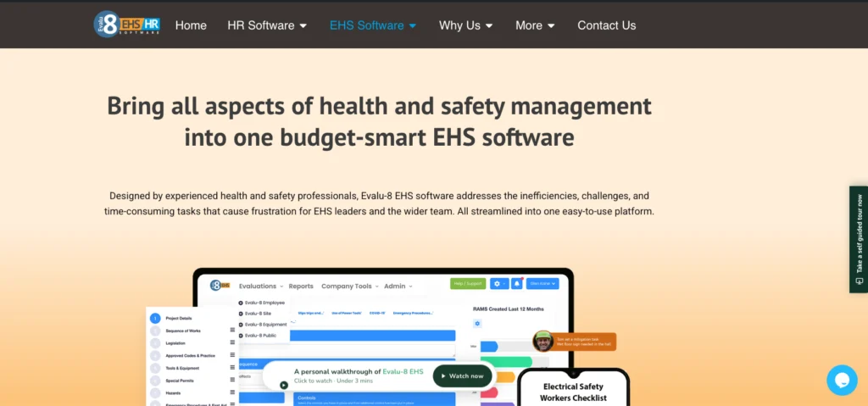Click the step 1 circle for Project Details
Screen dimensions: 868x406
156,319
